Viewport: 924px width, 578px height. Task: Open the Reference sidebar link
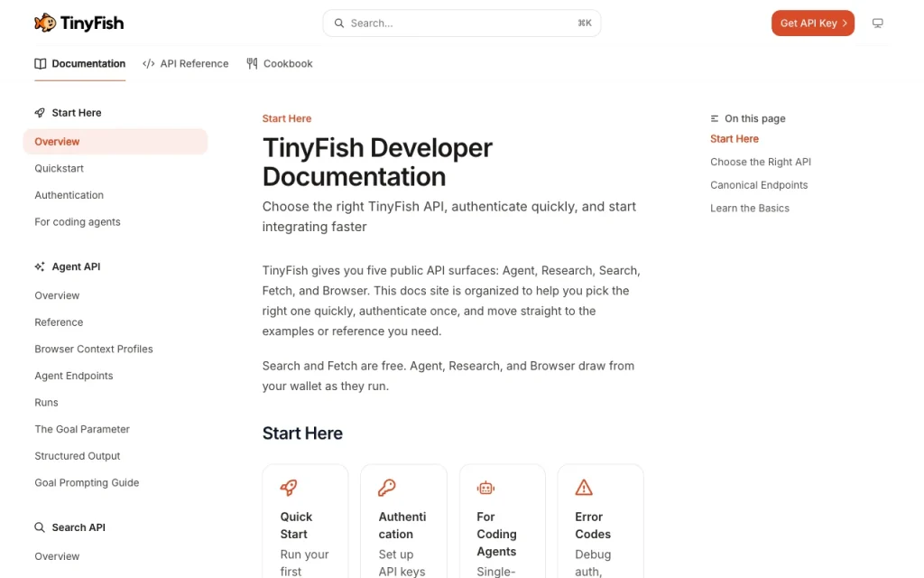[x=59, y=322]
